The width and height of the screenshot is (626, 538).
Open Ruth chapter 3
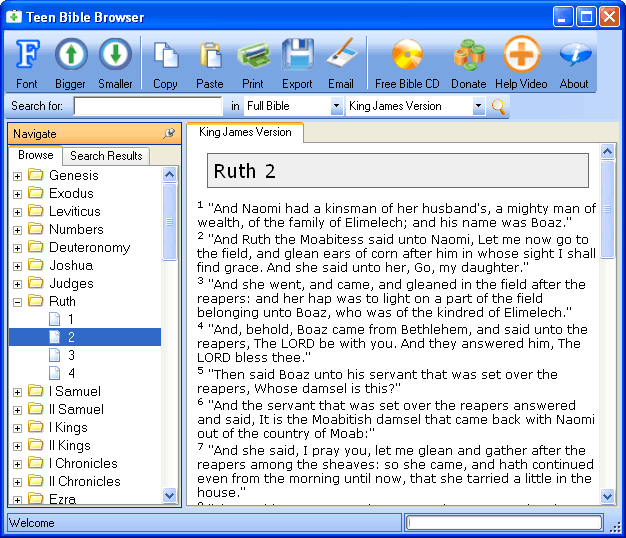pos(71,355)
